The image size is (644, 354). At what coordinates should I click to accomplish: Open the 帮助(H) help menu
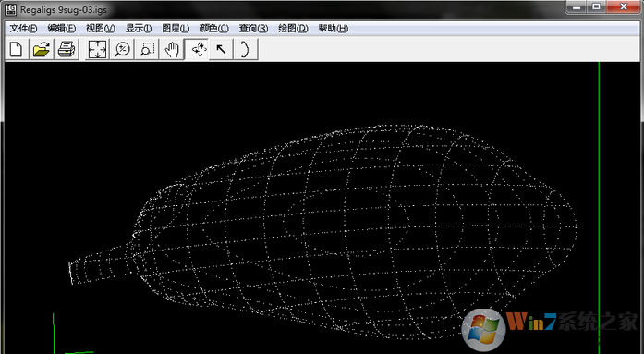(x=334, y=29)
